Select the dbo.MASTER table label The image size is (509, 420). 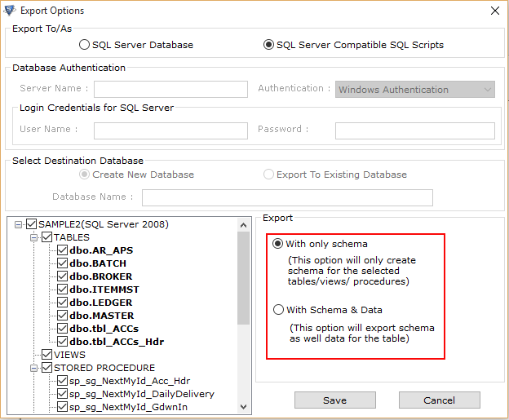point(102,316)
